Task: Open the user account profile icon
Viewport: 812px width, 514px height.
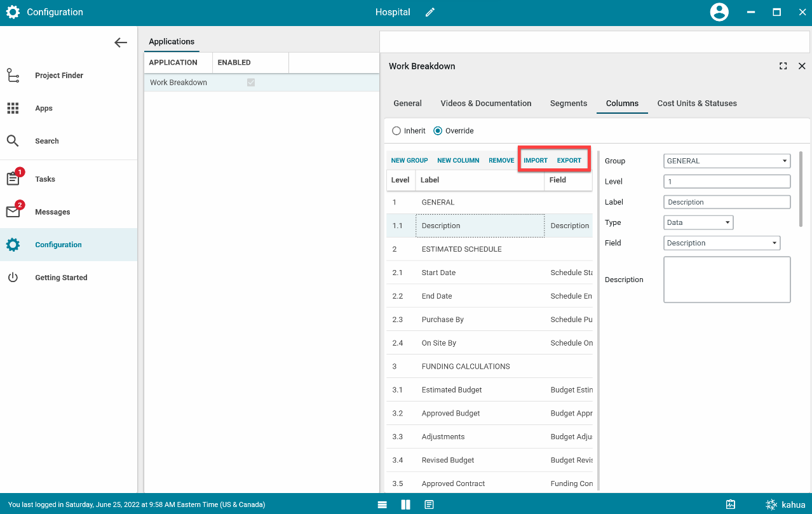Action: click(x=719, y=13)
